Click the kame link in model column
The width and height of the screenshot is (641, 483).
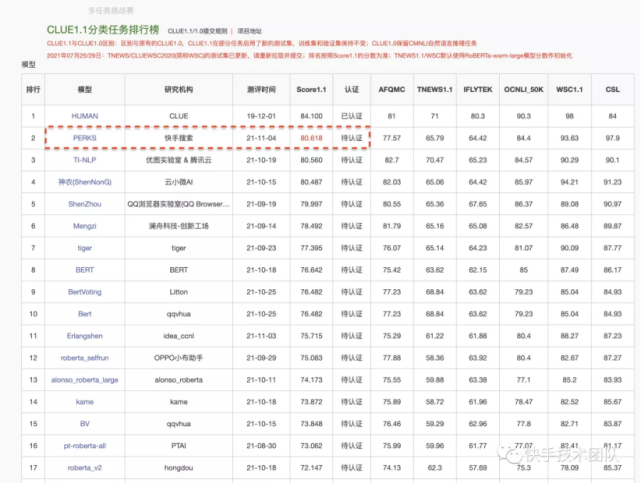pyautogui.click(x=85, y=402)
